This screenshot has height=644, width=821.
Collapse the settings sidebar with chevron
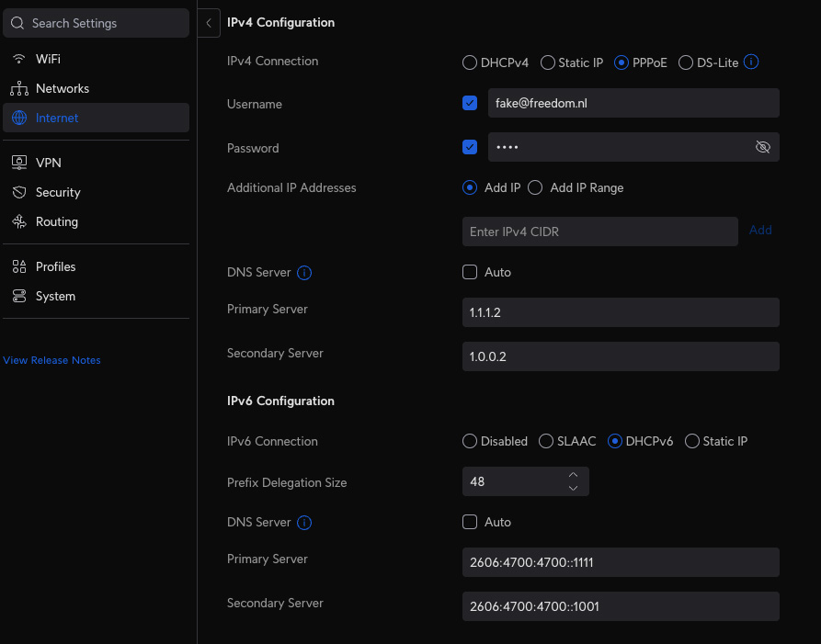pos(209,23)
